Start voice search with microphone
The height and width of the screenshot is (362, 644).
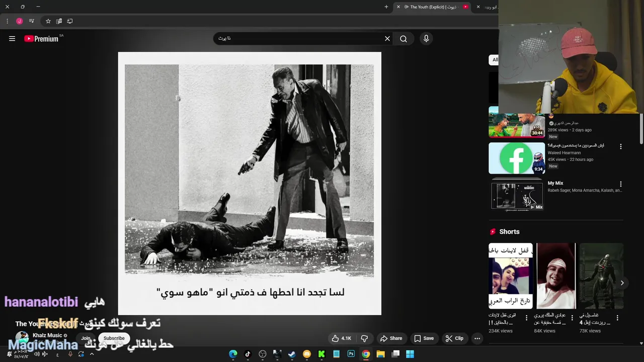(x=426, y=39)
